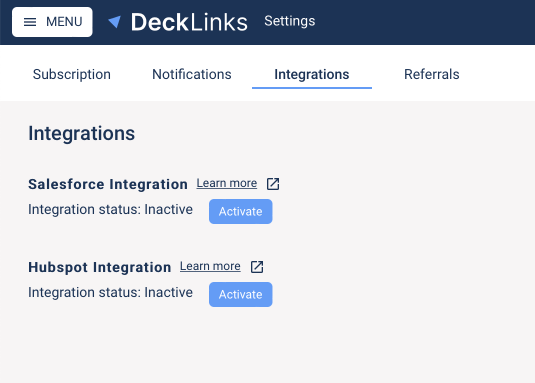Click the Integrations page heading

coord(82,133)
